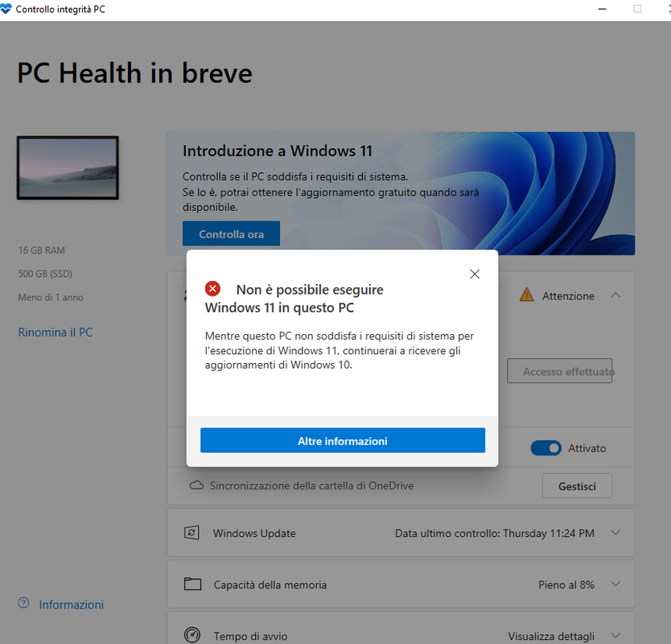Click the Windows Update refresh icon
Viewport: 671px width, 644px height.
(x=191, y=533)
